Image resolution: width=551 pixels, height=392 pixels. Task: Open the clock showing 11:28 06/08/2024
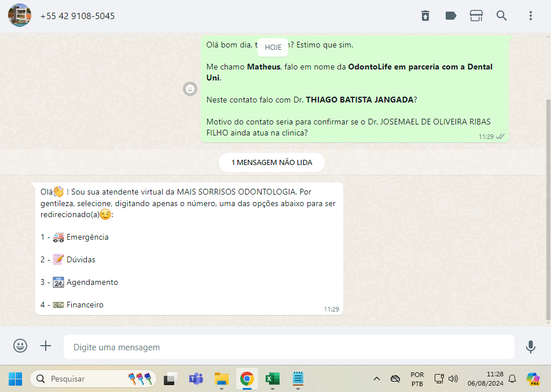(x=485, y=379)
